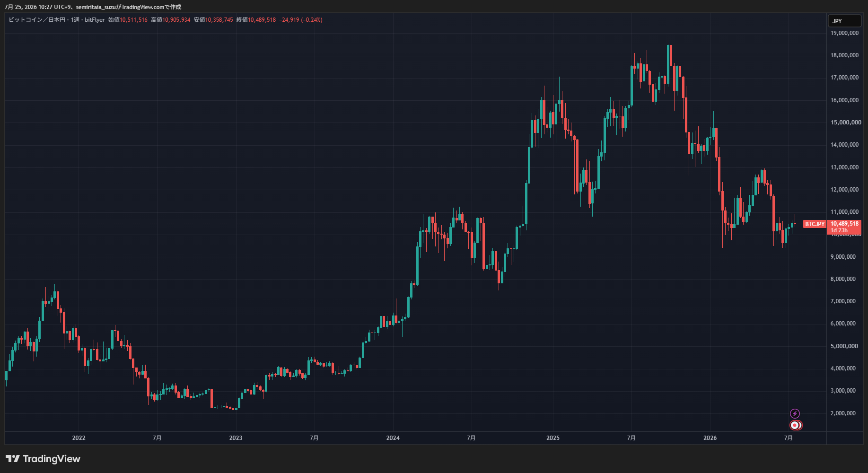Click the snapshot header date 7月 25, 2026
The width and height of the screenshot is (868, 473).
(22, 7)
